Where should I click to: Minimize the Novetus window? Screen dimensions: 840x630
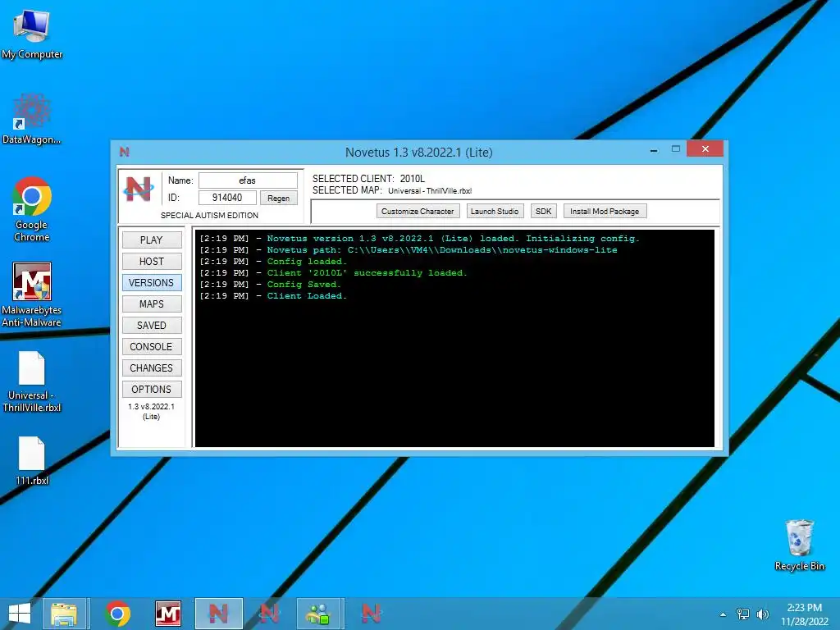654,151
